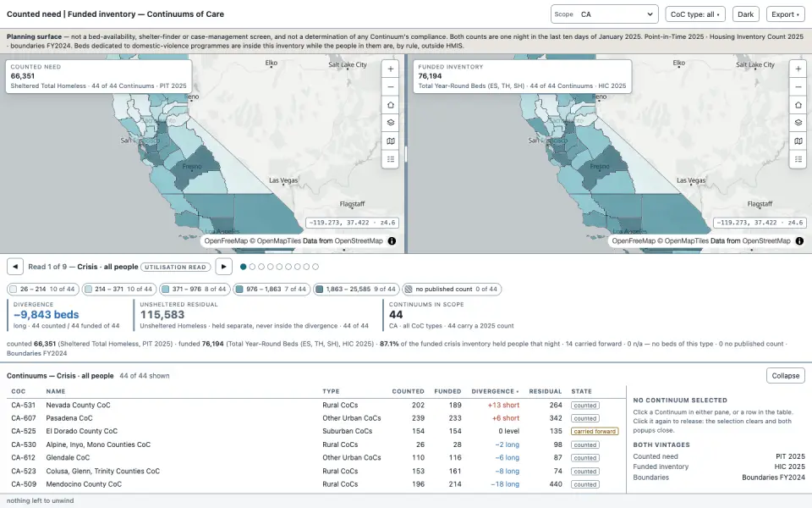812x508 pixels.
Task: Zoom in on the Funded Inventory map
Action: 798,69
